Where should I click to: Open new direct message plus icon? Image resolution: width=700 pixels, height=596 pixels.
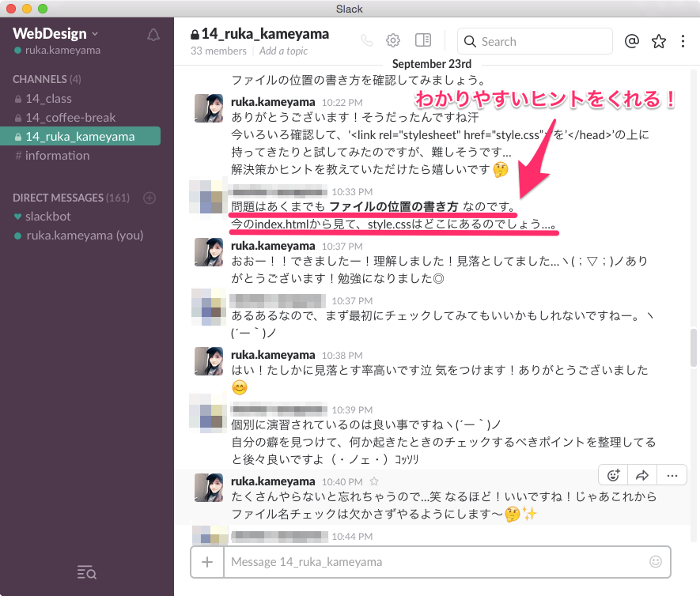149,198
